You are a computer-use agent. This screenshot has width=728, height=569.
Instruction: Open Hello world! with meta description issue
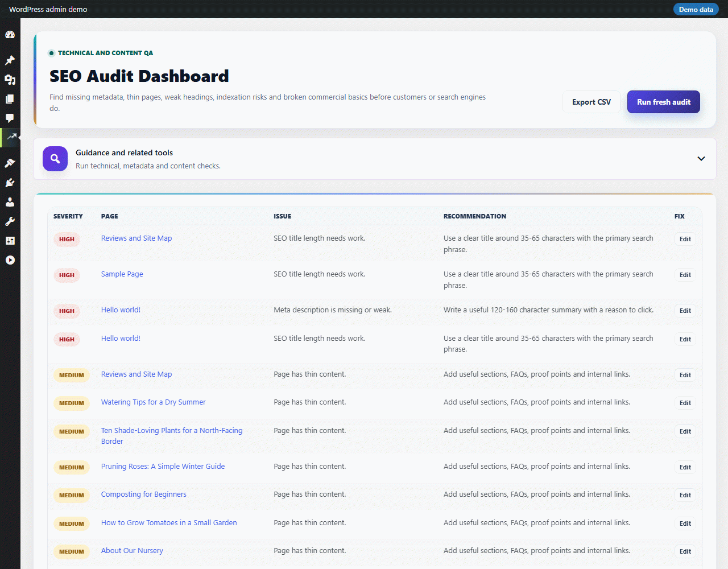point(121,310)
